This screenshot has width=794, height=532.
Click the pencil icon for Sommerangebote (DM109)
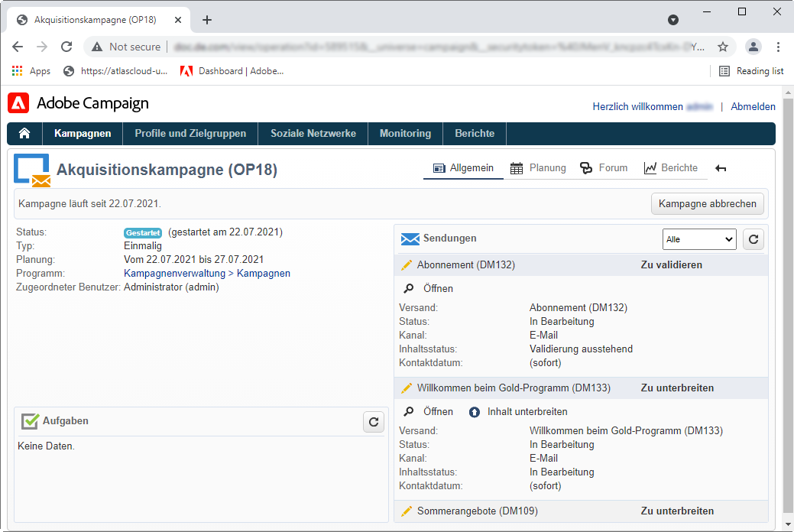(406, 511)
